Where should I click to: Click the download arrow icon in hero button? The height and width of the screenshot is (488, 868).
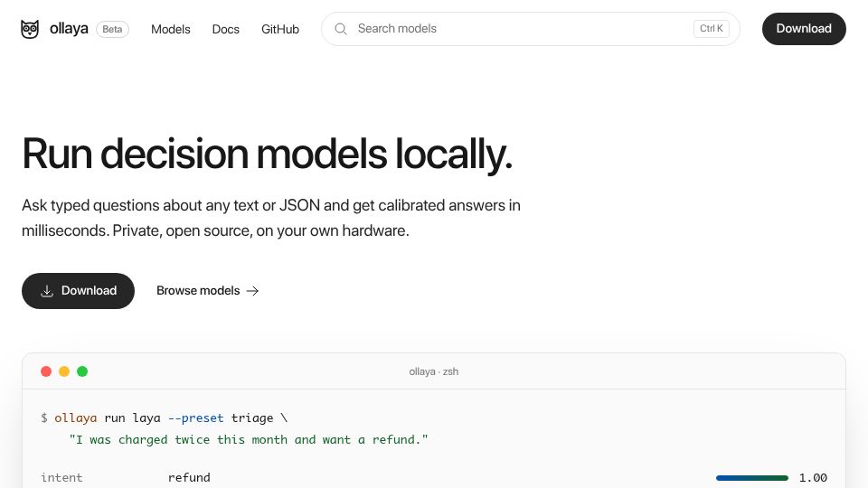tap(47, 291)
